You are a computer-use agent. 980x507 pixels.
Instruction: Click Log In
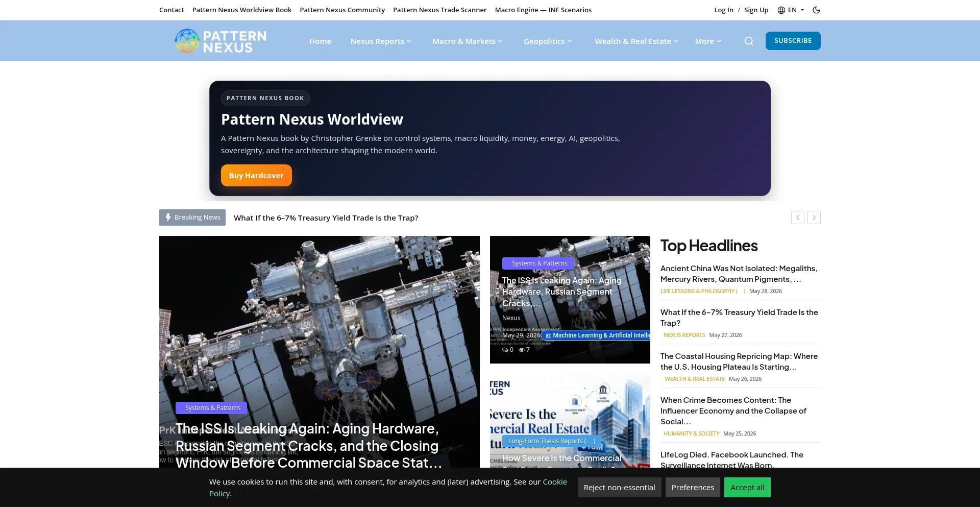pyautogui.click(x=724, y=10)
